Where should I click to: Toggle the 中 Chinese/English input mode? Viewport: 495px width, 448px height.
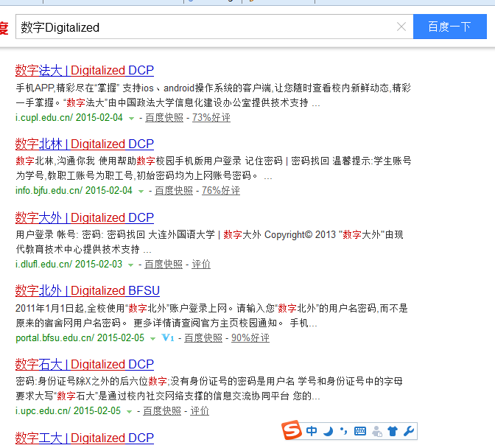pyautogui.click(x=312, y=431)
